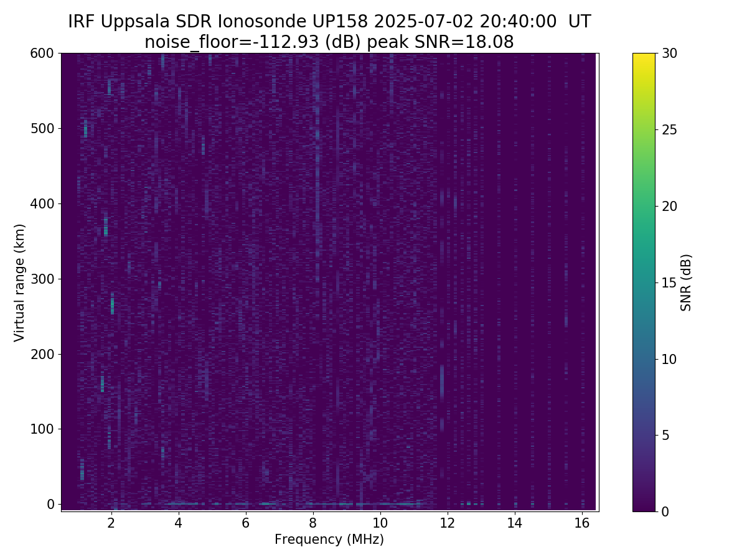747x560 pixels.
Task: Click the SNR colorbar gradient
Action: point(644,282)
